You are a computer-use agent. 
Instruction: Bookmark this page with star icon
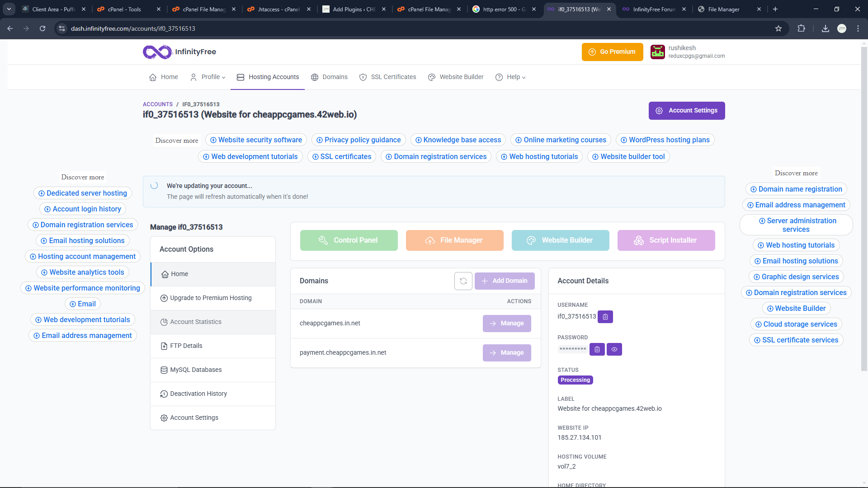[778, 28]
